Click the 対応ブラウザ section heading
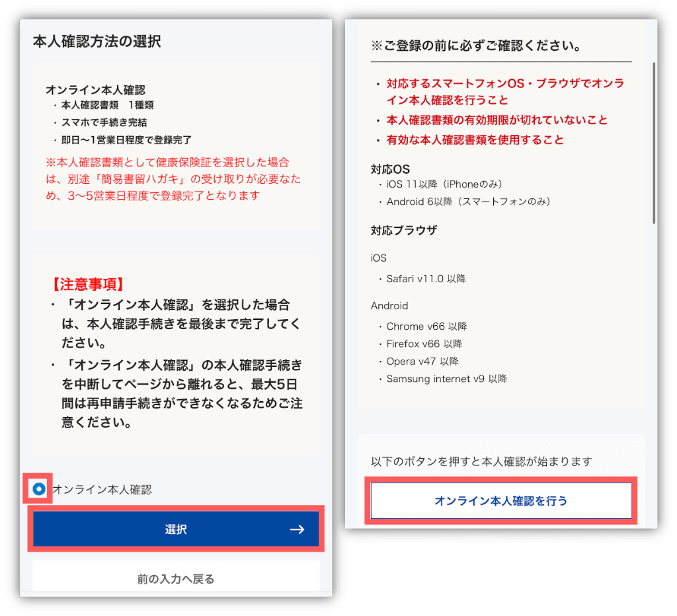The width and height of the screenshot is (677, 616). (404, 230)
